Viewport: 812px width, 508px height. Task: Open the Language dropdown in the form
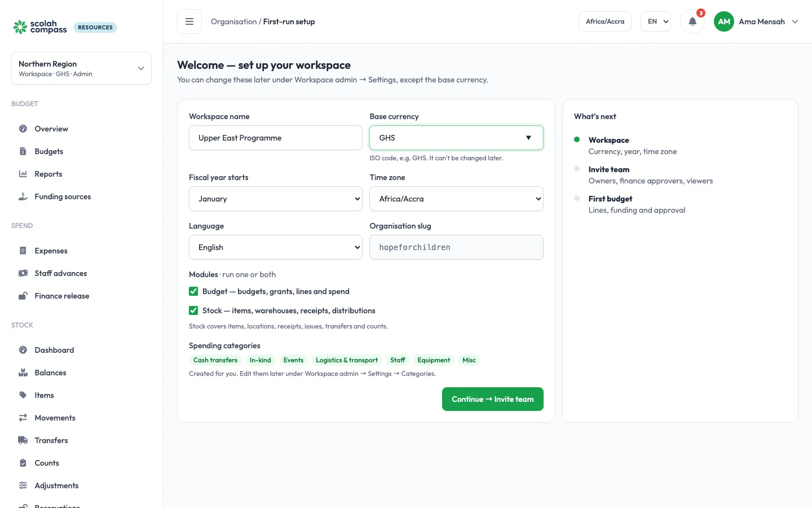pos(276,247)
